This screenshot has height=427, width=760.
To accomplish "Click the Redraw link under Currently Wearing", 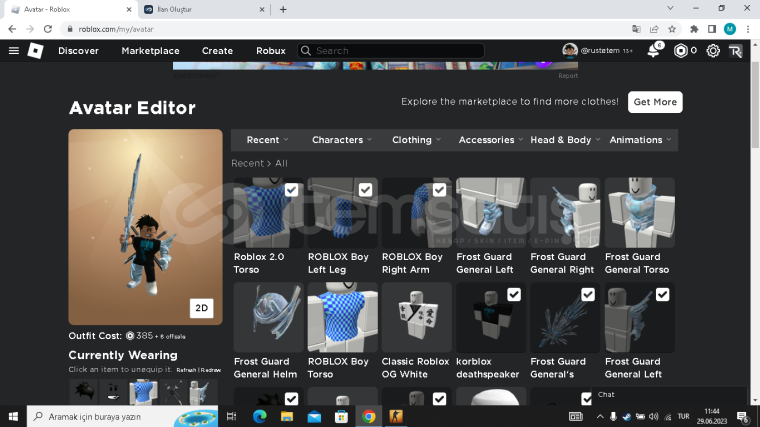I will coord(211,370).
